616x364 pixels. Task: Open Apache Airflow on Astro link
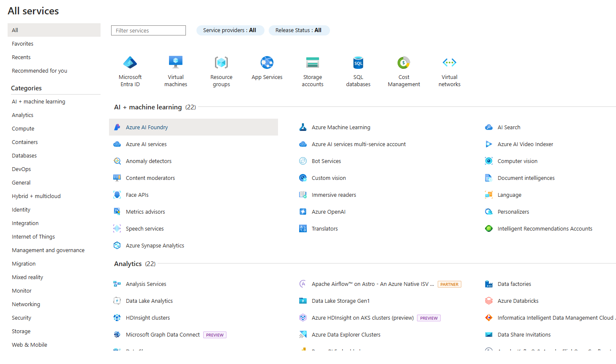pos(373,284)
